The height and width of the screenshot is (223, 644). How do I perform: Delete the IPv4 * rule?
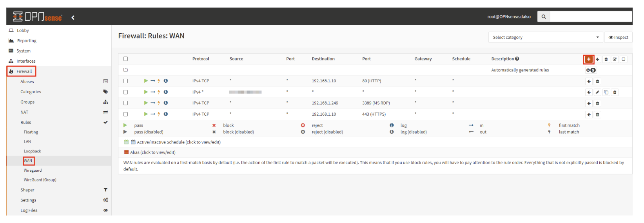(x=615, y=92)
